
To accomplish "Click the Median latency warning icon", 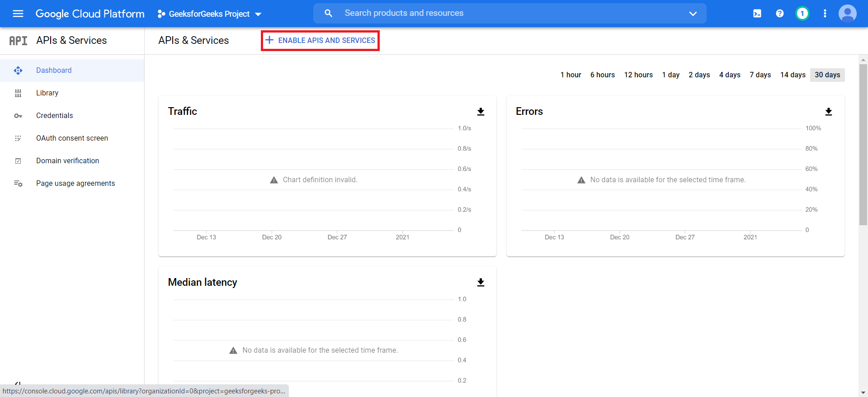I will click(x=233, y=350).
